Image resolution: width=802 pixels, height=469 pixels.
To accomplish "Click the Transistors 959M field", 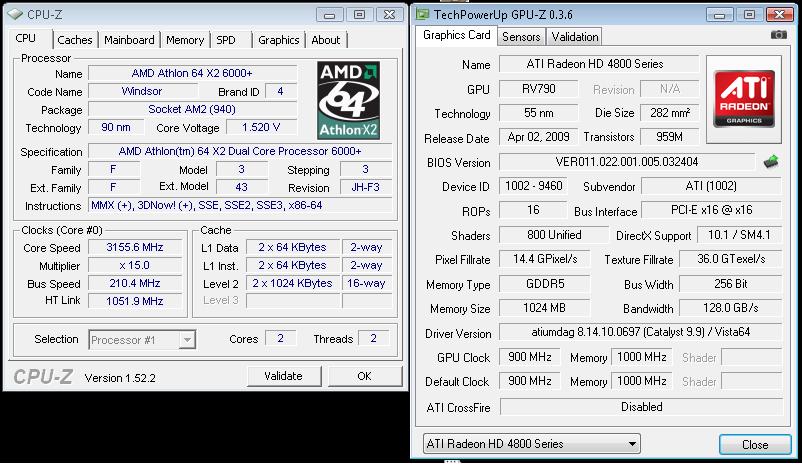I will [x=670, y=137].
